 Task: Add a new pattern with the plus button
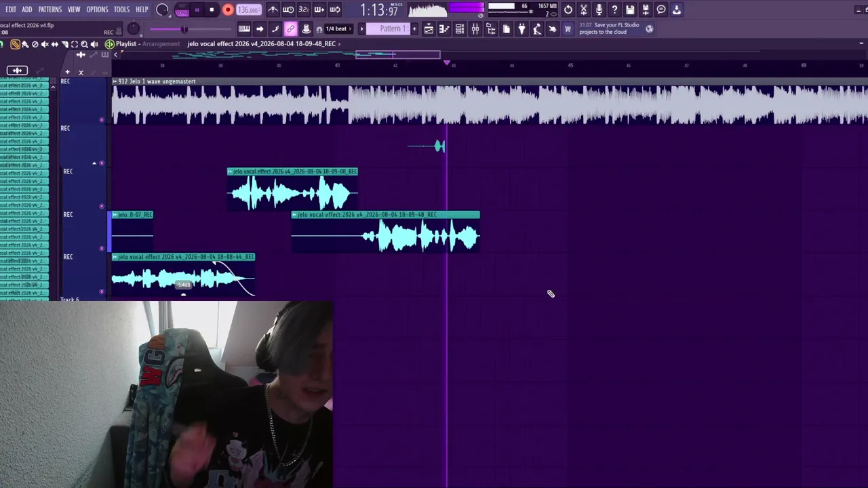pyautogui.click(x=414, y=29)
